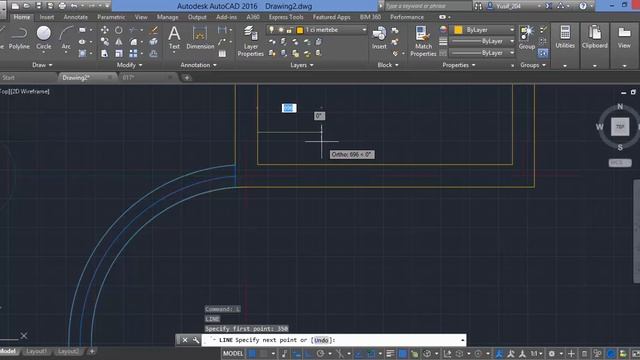Click the Move tool in Modify panel

104,30
